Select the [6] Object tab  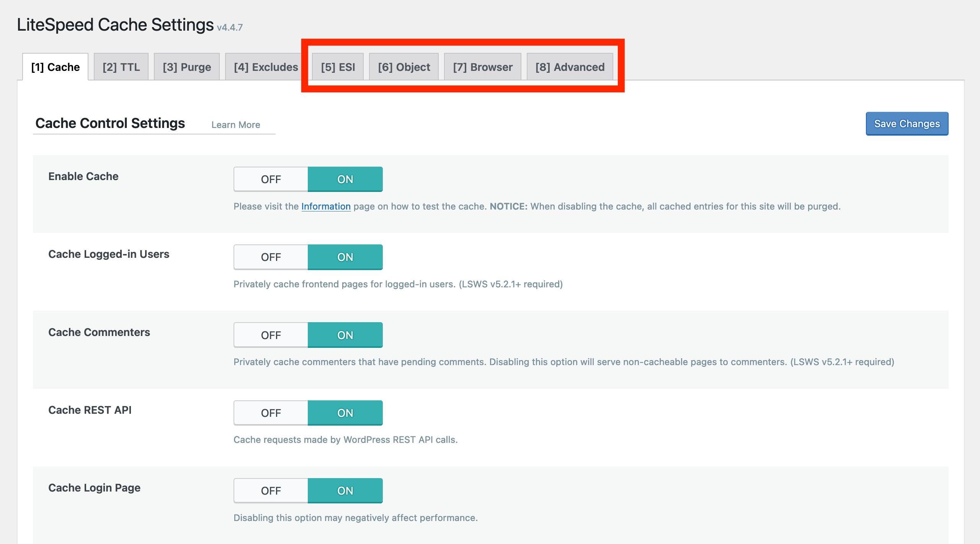[x=404, y=67]
